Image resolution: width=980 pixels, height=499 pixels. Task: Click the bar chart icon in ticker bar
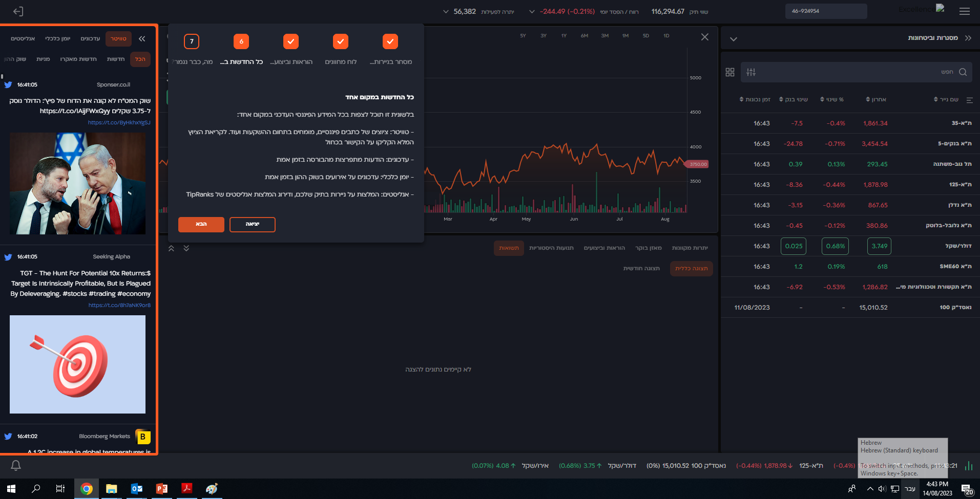pos(969,466)
